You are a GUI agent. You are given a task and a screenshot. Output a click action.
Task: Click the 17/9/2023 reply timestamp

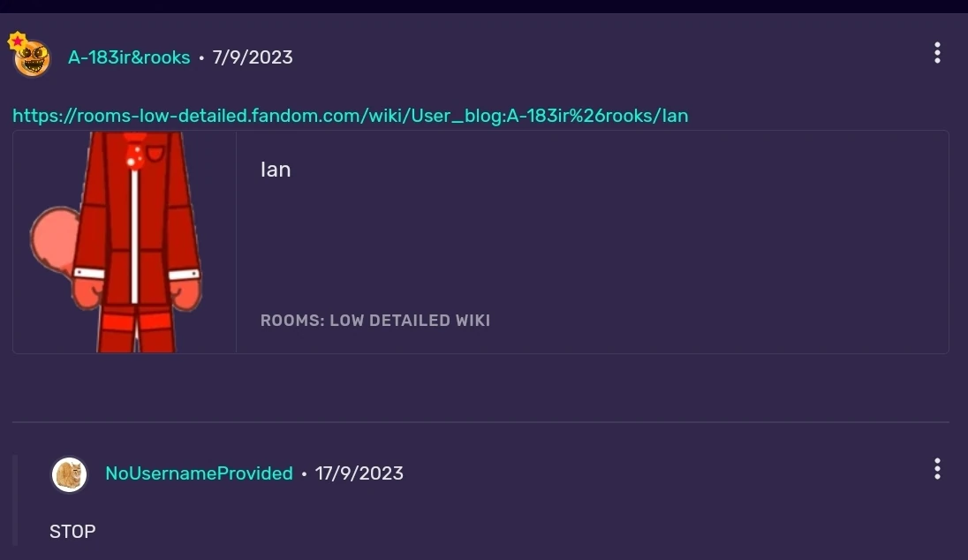coord(359,473)
